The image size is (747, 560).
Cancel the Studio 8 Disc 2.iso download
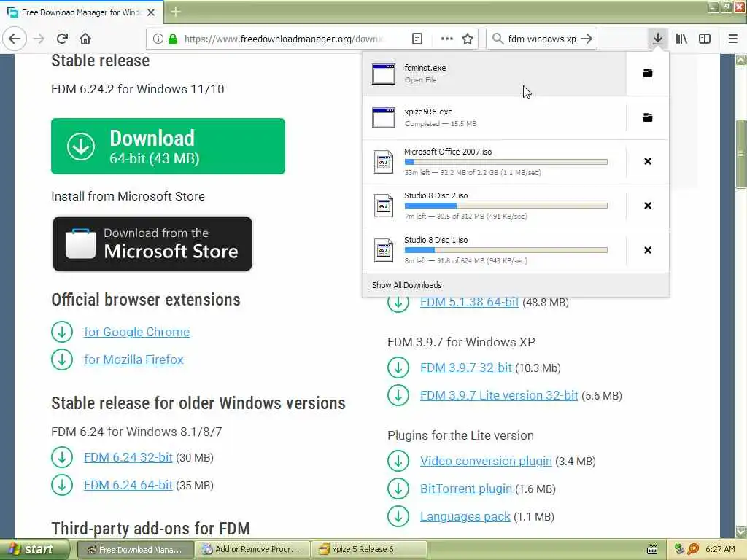pyautogui.click(x=648, y=206)
